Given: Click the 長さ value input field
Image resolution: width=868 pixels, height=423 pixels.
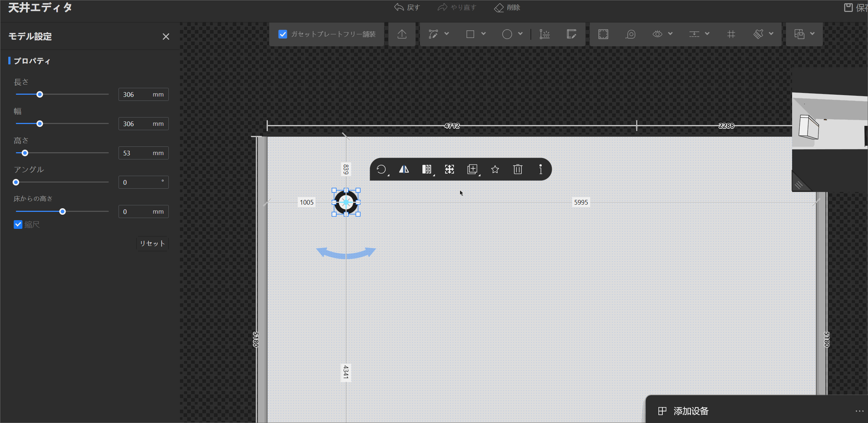Looking at the screenshot, I should click(x=143, y=94).
